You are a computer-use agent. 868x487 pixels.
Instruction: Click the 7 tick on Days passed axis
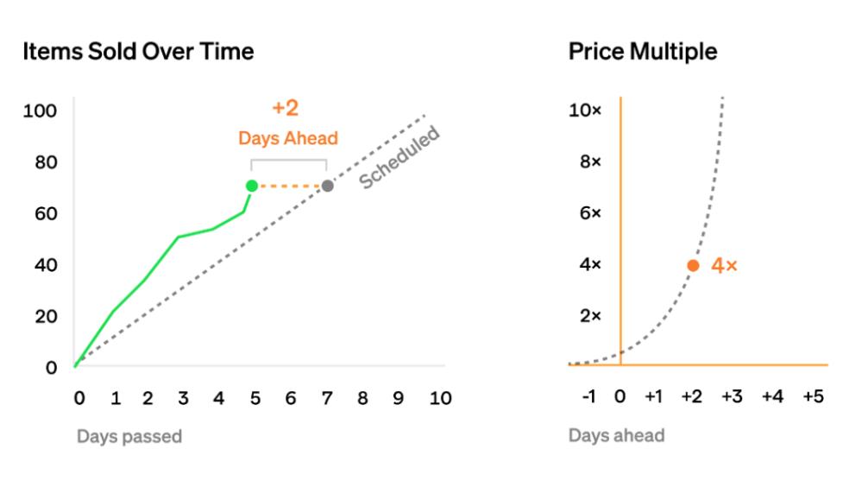[x=327, y=398]
